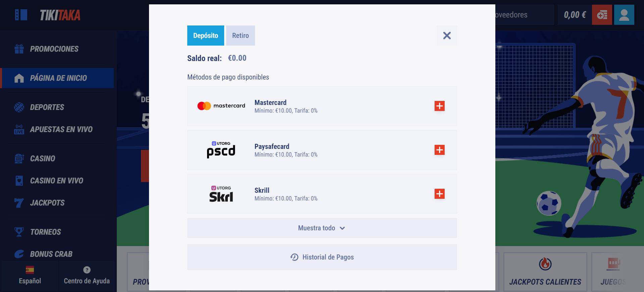The image size is (644, 292).
Task: Open Torneos trophy icon in sidebar
Action: [19, 232]
